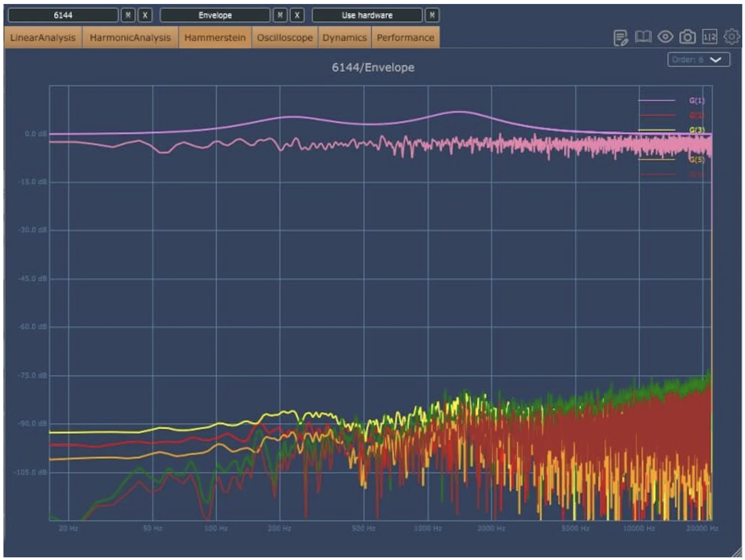Click the M button beside the Envelope field

coord(280,15)
